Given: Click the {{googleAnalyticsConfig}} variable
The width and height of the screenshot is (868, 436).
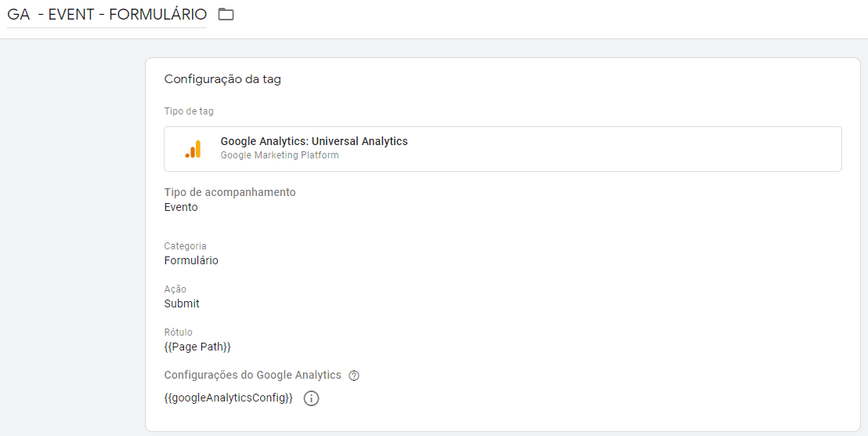Looking at the screenshot, I should click(x=228, y=398).
